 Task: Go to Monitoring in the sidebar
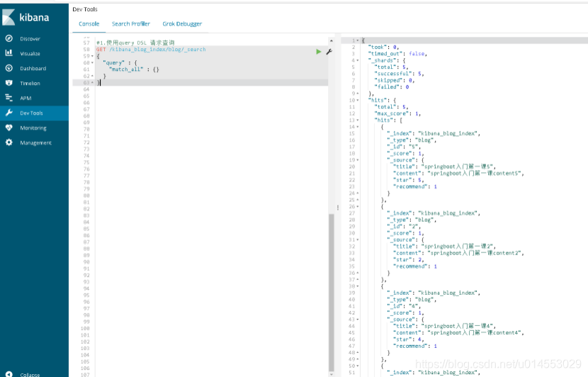[33, 128]
